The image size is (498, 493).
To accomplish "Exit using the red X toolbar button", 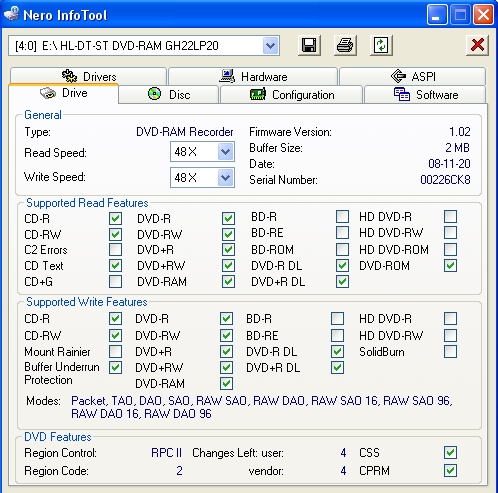I will click(x=477, y=45).
